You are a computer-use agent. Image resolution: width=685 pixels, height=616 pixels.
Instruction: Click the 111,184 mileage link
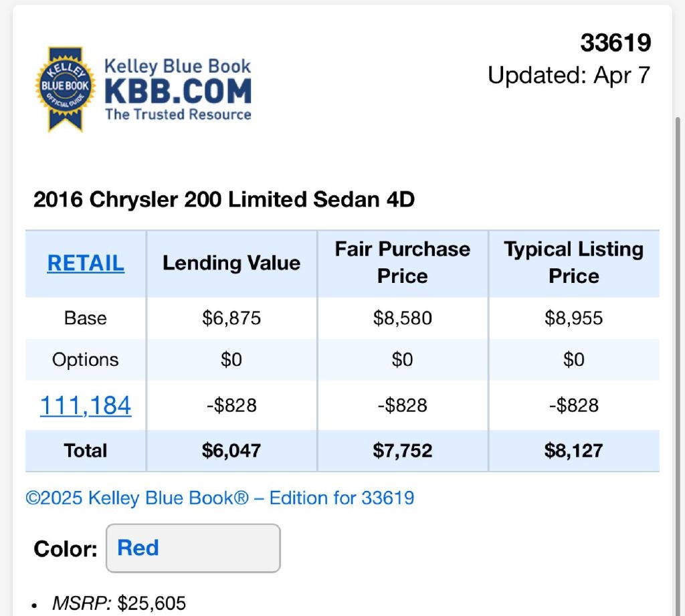click(x=86, y=405)
